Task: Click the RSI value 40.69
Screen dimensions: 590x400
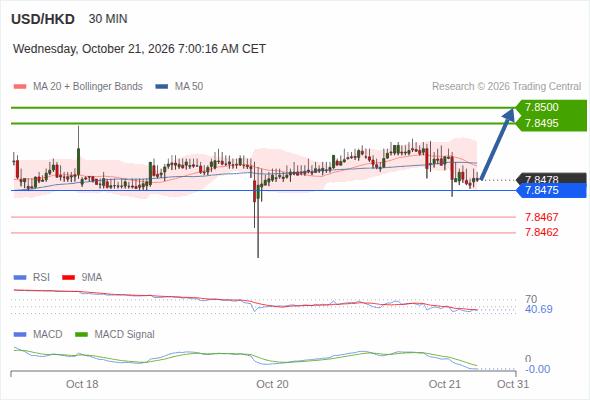Action: [539, 309]
